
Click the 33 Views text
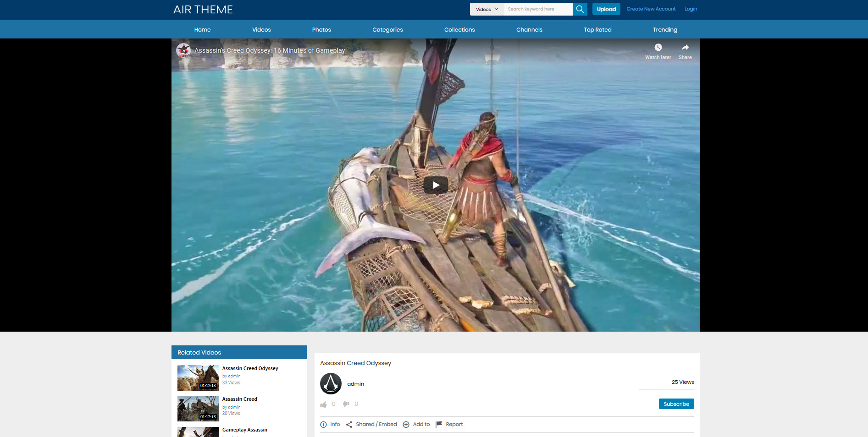(231, 383)
